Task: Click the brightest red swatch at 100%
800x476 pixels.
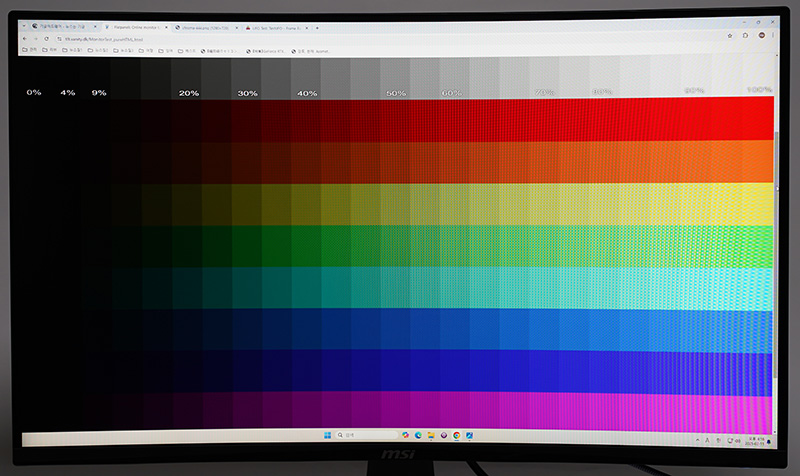Action: [758, 118]
